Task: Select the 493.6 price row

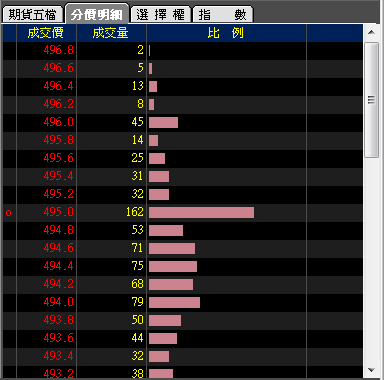Action: tap(183, 338)
